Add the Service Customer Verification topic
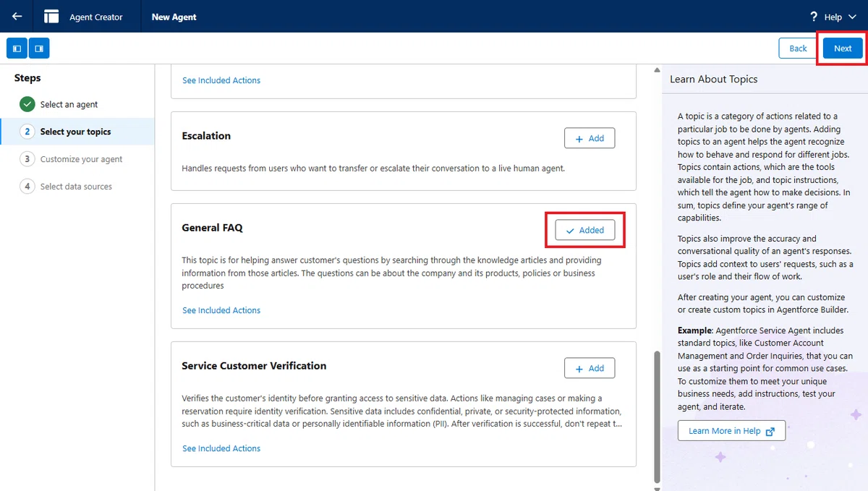 [590, 368]
